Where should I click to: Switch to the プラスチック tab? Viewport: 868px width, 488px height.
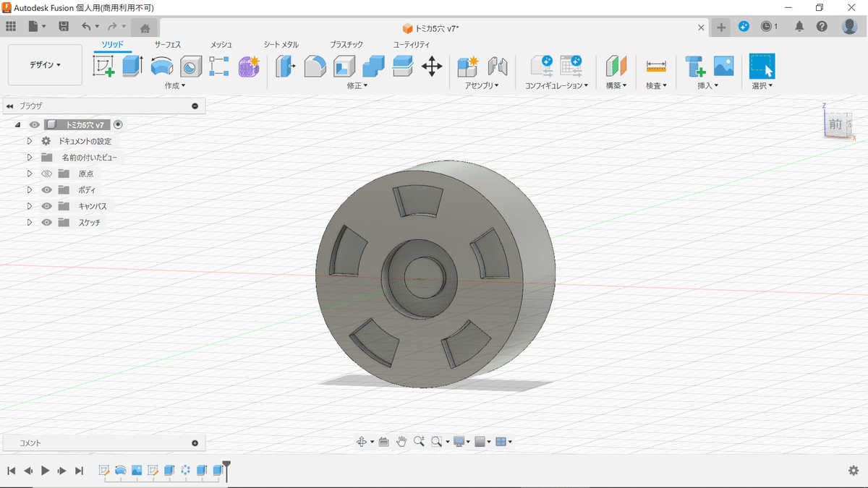point(346,45)
